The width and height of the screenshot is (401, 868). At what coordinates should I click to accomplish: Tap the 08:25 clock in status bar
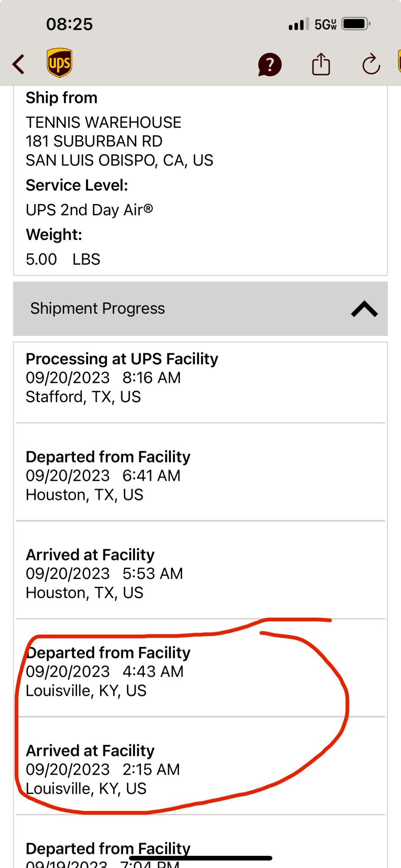coord(69,24)
